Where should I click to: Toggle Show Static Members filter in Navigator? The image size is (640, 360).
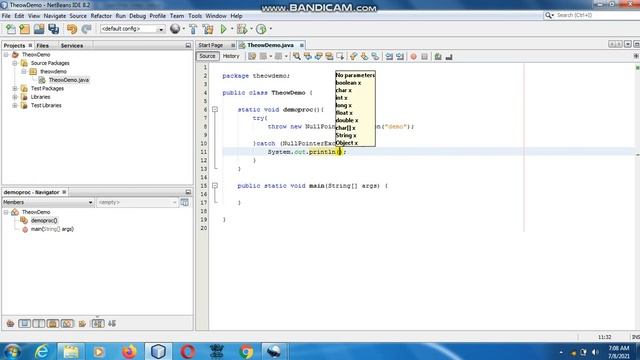point(39,324)
